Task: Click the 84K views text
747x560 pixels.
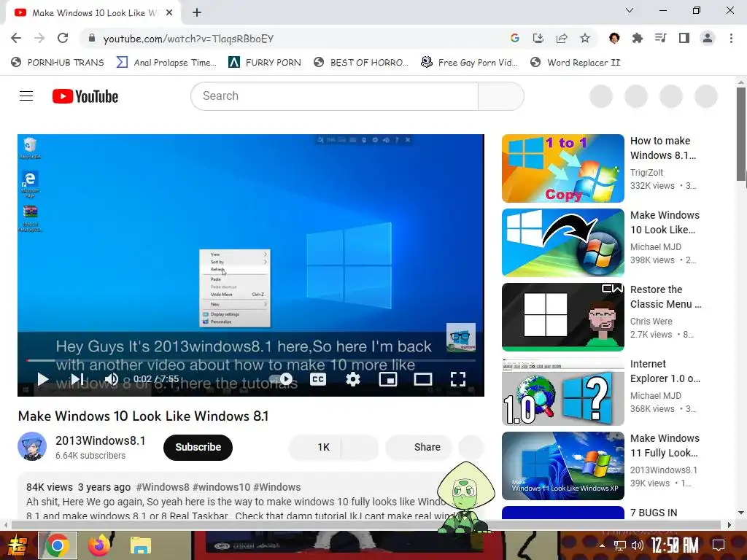Action: [50, 487]
